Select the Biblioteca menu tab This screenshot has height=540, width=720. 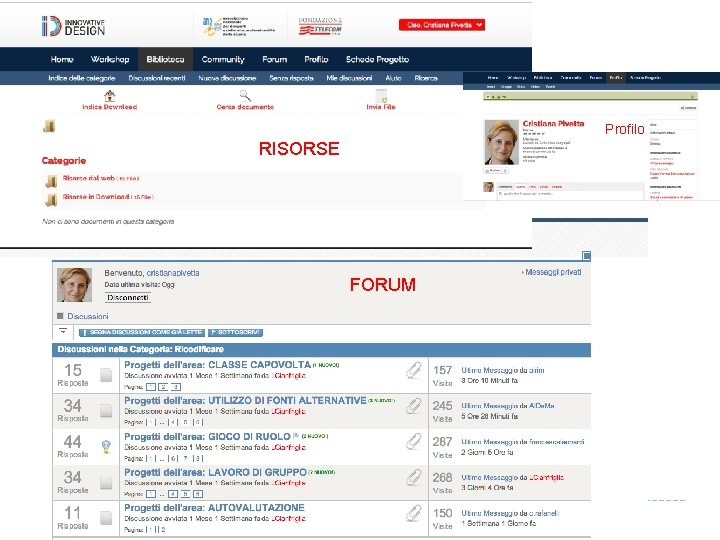165,59
